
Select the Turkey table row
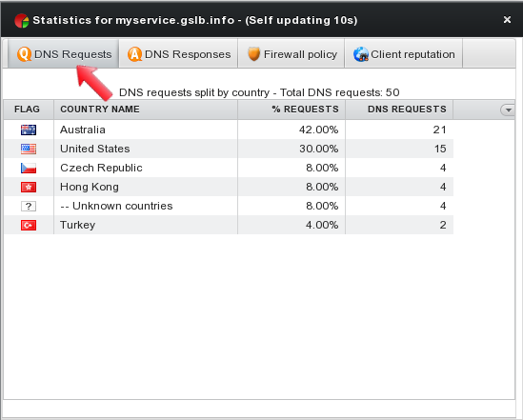(x=229, y=225)
